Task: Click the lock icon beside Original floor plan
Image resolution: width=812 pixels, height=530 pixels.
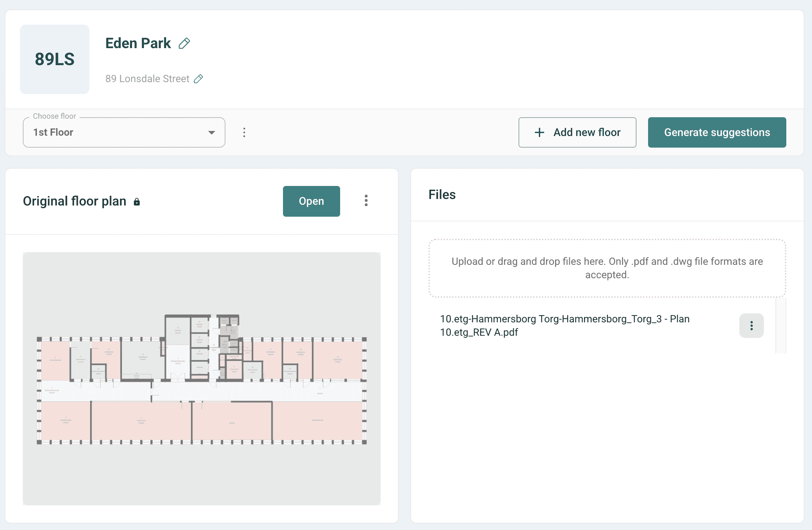Action: (137, 202)
